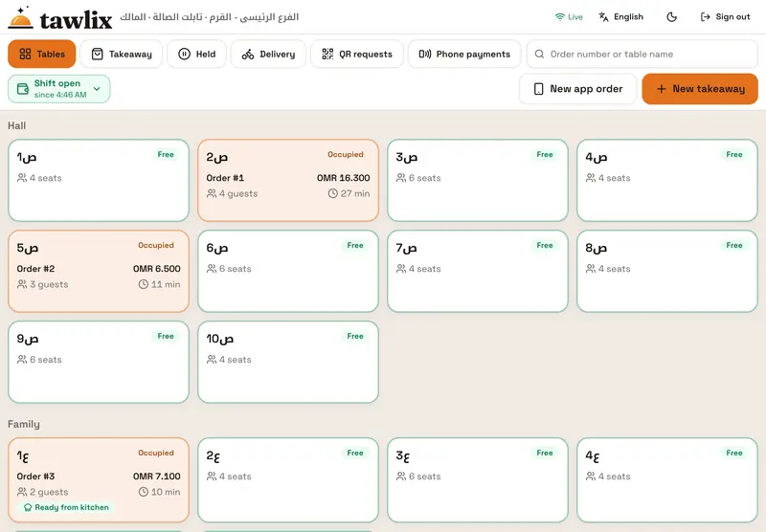Image resolution: width=766 pixels, height=532 pixels.
Task: Open the Tables tab
Action: pos(41,54)
